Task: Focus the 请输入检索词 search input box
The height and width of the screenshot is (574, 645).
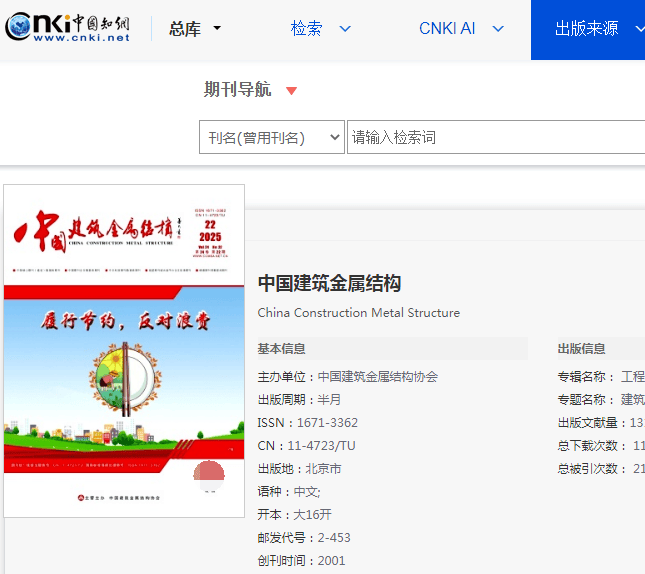Action: (495, 137)
